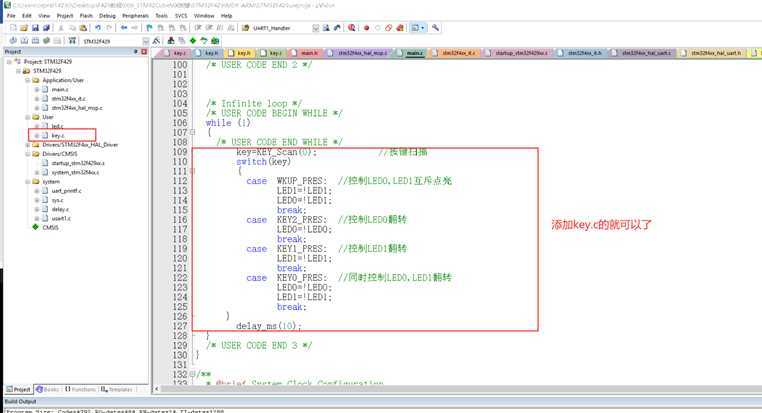Click the editor scroll-left arrow
The image size is (762, 413).
[156, 389]
